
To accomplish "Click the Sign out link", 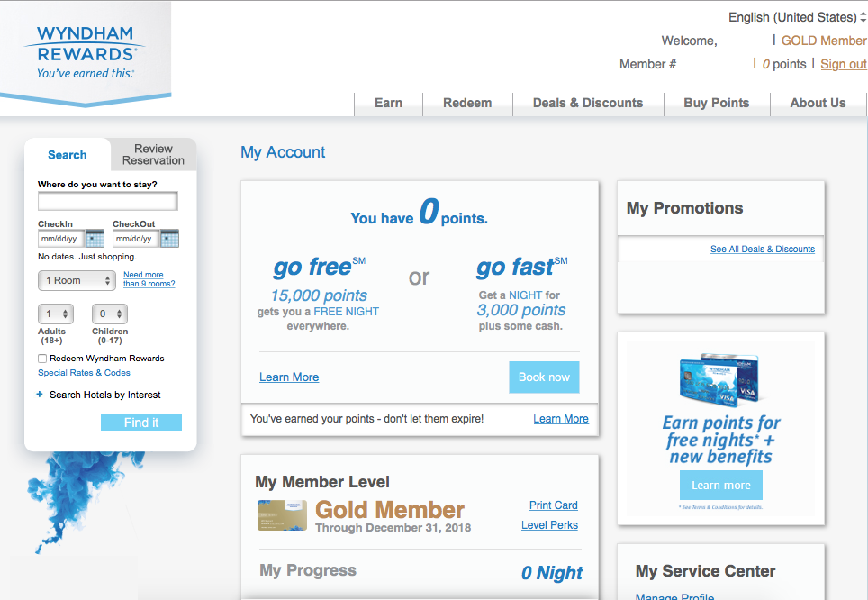I will 844,64.
